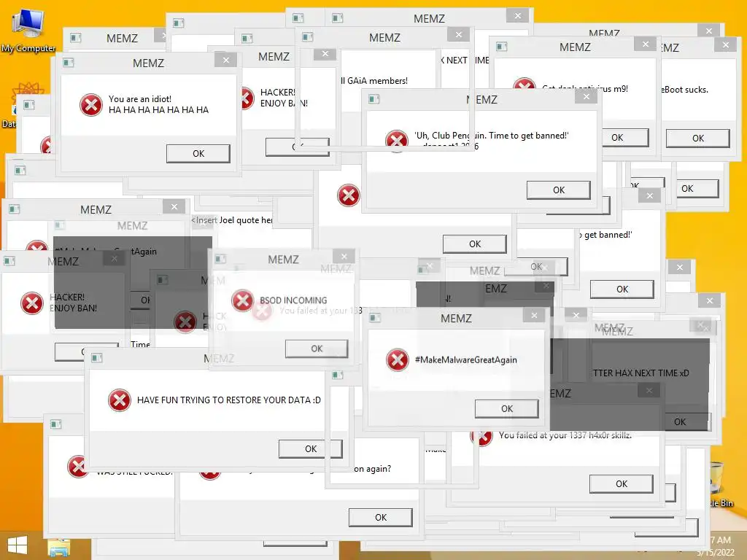Screen dimensions: 747x560
Task: Click error icon beside HAVE FUN TRYING TO RESTORE
Action: pyautogui.click(x=120, y=400)
